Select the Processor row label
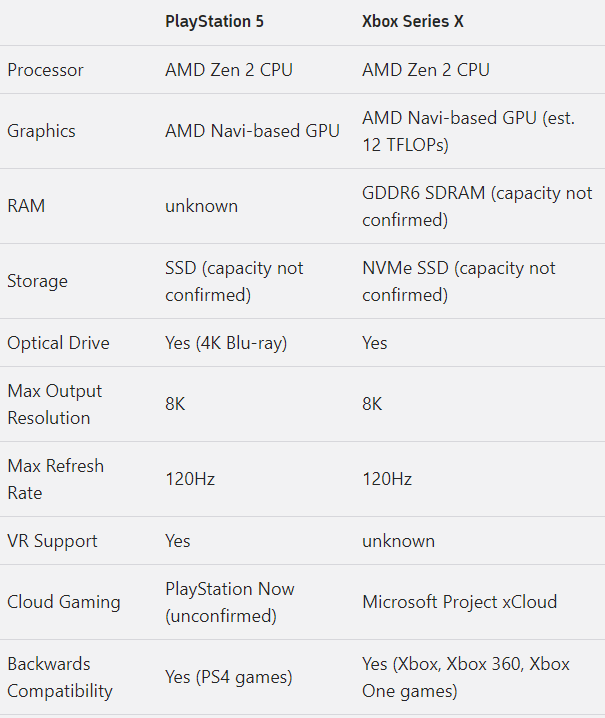Viewport: 605px width, 718px height. point(45,70)
